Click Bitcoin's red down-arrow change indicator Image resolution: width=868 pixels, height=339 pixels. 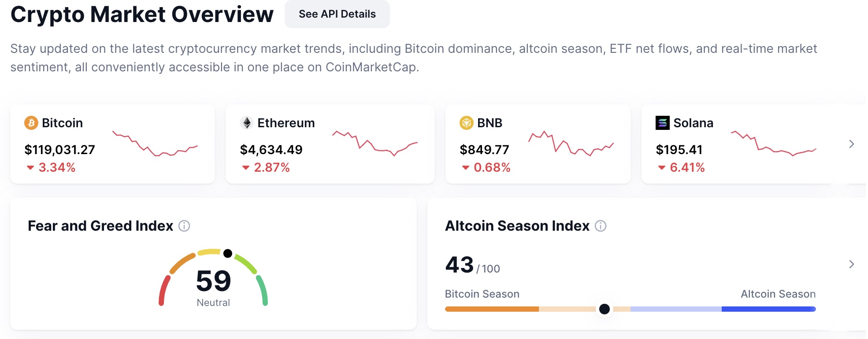(x=30, y=168)
